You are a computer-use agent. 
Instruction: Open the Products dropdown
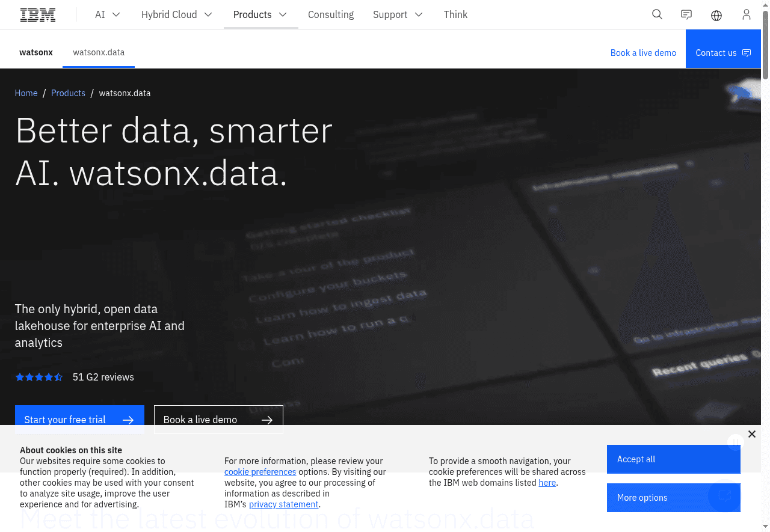click(260, 14)
